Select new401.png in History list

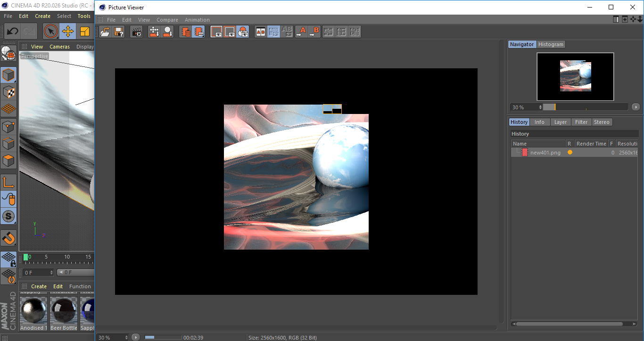coord(574,153)
